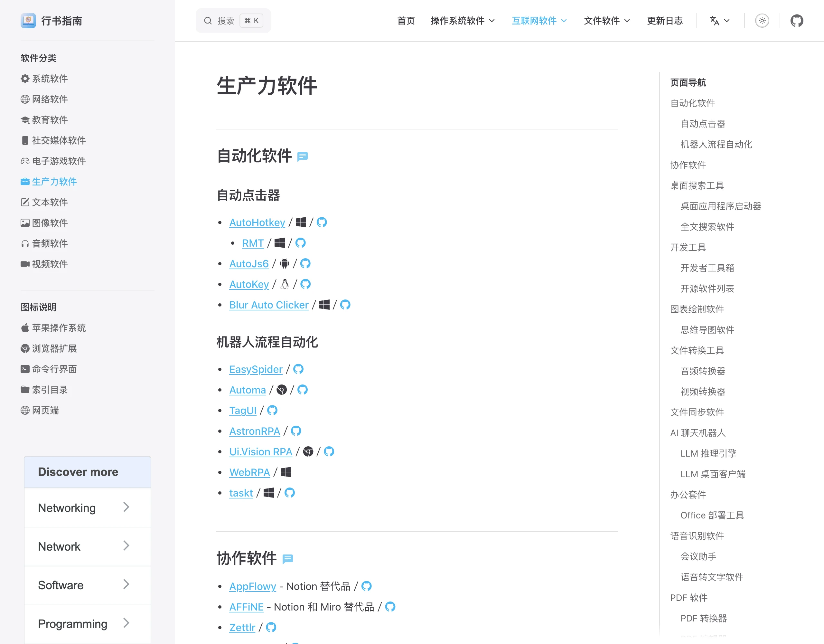
Task: Open the GitHub icon for RMT
Action: click(301, 243)
